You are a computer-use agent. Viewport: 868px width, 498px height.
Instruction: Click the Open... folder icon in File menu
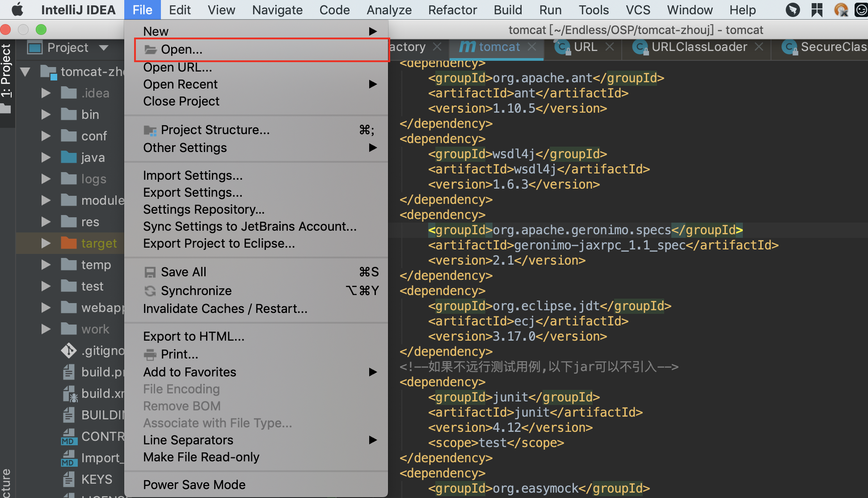click(150, 50)
